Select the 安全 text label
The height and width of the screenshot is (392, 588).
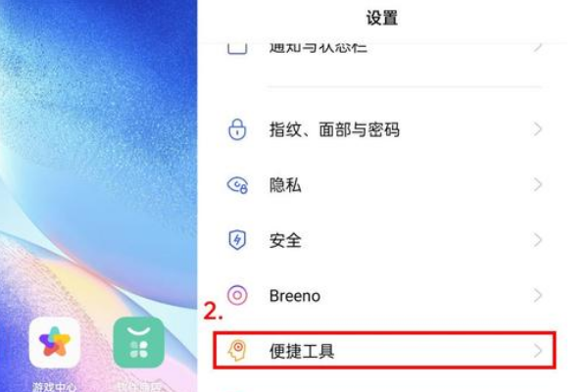click(x=285, y=240)
